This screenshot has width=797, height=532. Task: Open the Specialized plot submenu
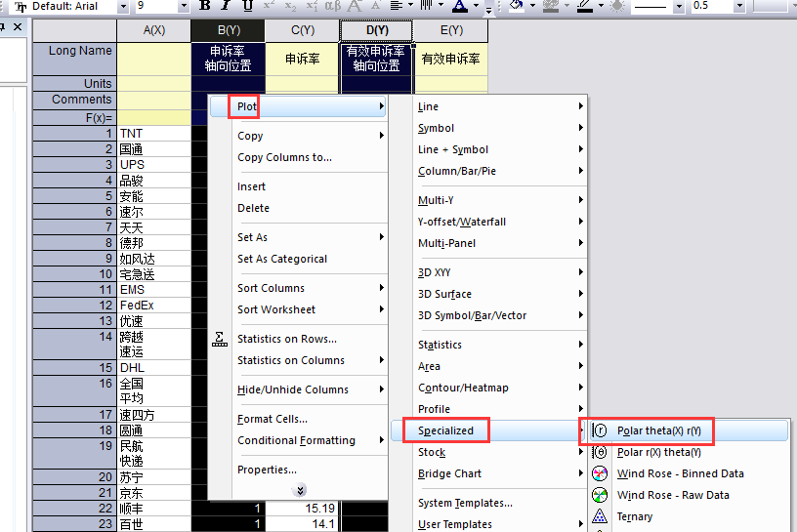(x=489, y=430)
